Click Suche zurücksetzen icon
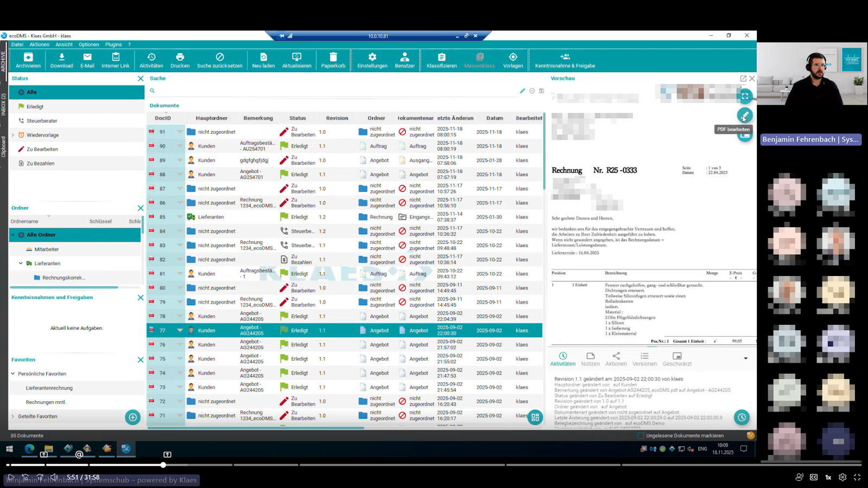This screenshot has height=488, width=868. pos(219,57)
